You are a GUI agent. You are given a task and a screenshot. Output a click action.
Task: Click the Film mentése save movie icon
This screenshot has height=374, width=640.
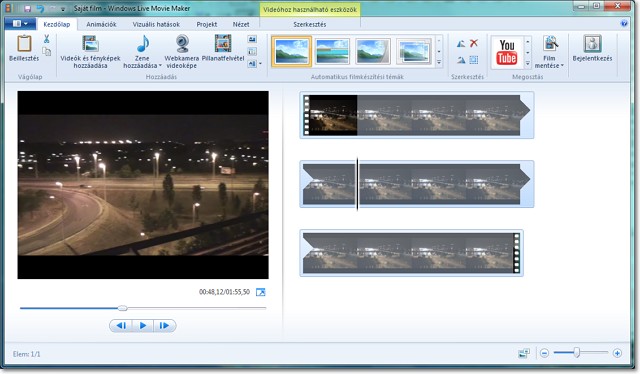(x=550, y=44)
